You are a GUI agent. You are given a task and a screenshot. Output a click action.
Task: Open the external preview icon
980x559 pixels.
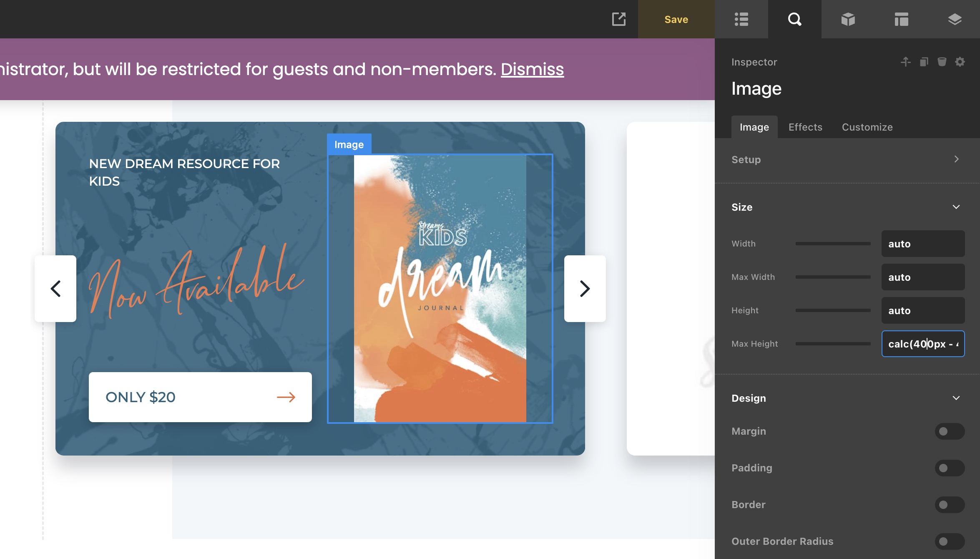pos(619,19)
